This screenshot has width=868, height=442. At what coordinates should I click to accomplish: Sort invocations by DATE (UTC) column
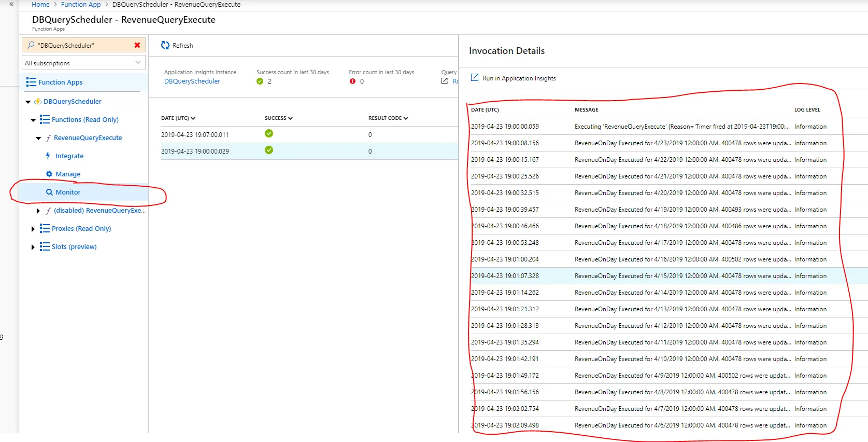(178, 118)
